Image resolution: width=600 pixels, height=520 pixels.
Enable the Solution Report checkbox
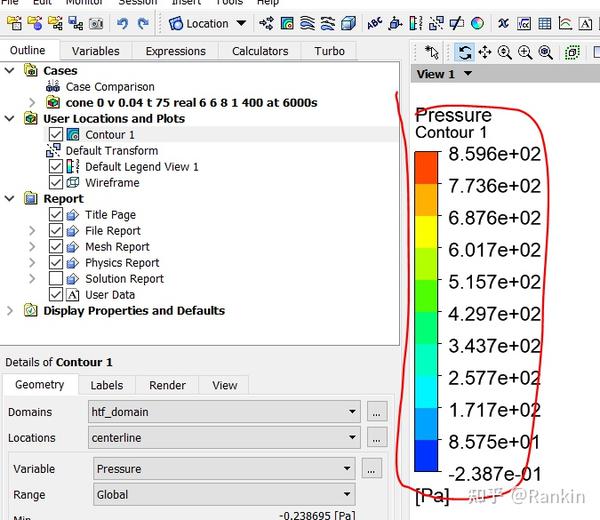[x=55, y=279]
